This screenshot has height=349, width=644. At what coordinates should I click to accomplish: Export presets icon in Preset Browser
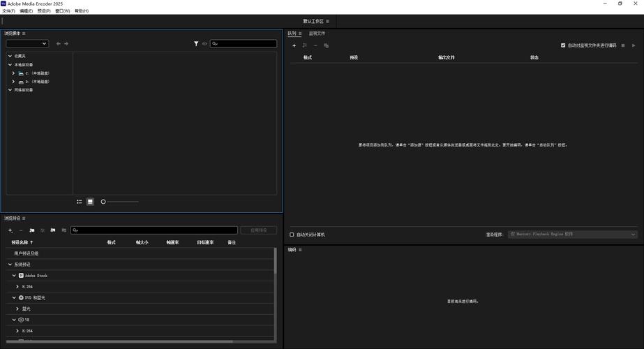[x=63, y=230]
